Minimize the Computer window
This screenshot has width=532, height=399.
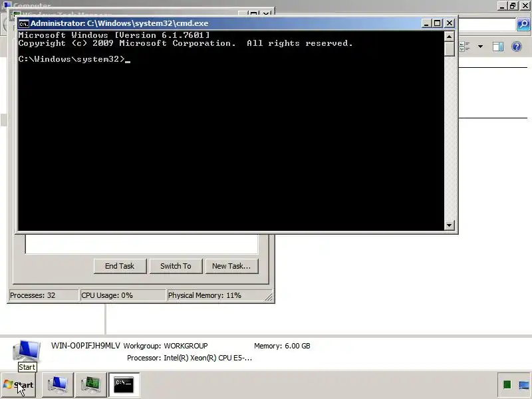pos(503,6)
